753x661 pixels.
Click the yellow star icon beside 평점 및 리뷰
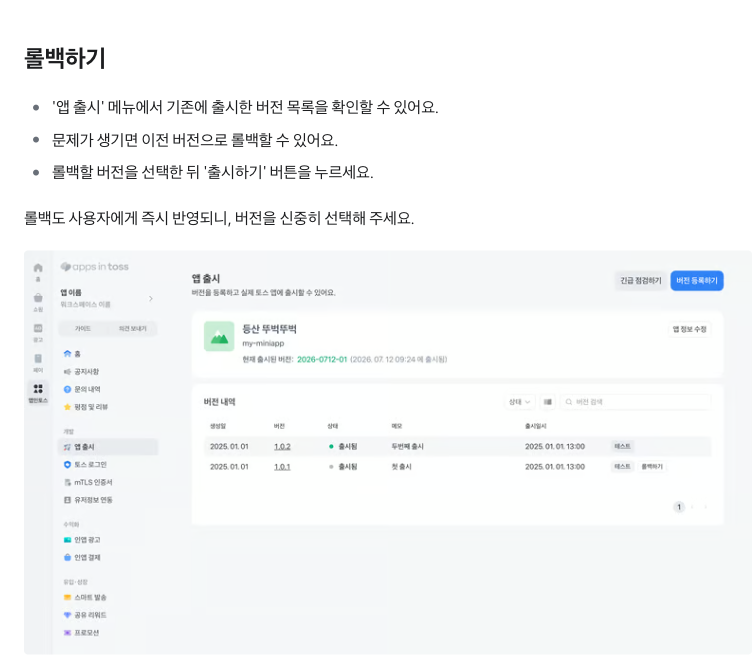67,407
